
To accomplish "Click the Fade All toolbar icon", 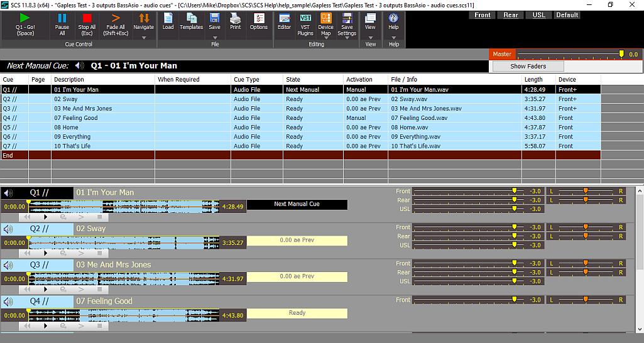I will [x=116, y=18].
